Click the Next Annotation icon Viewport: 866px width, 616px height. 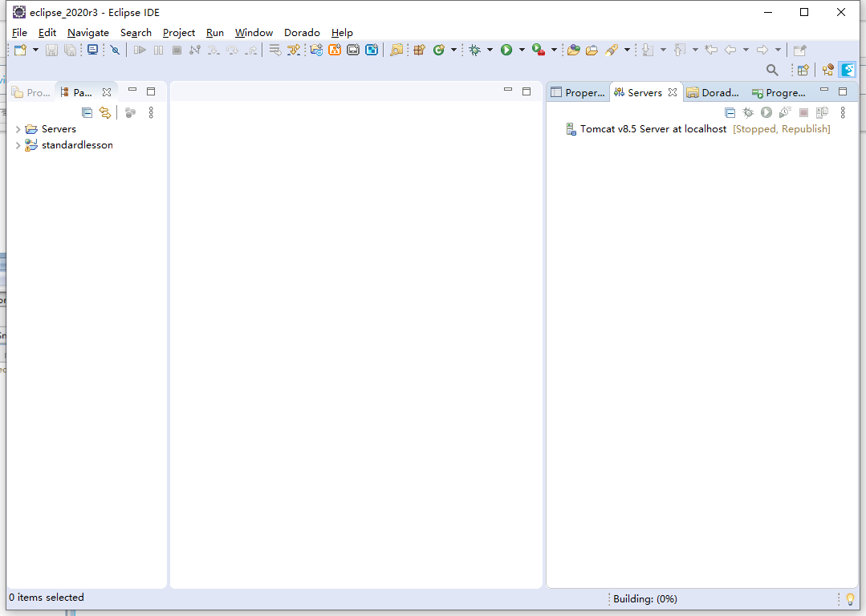(x=648, y=51)
